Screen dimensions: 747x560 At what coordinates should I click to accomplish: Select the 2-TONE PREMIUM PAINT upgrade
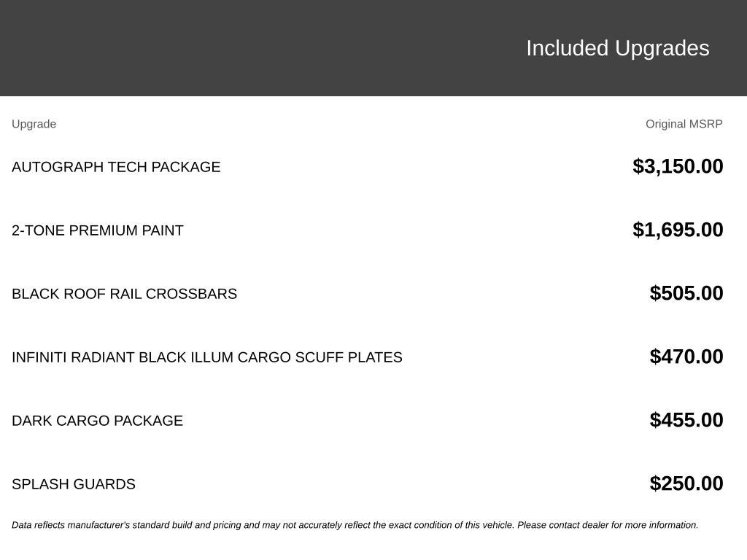[x=97, y=230]
